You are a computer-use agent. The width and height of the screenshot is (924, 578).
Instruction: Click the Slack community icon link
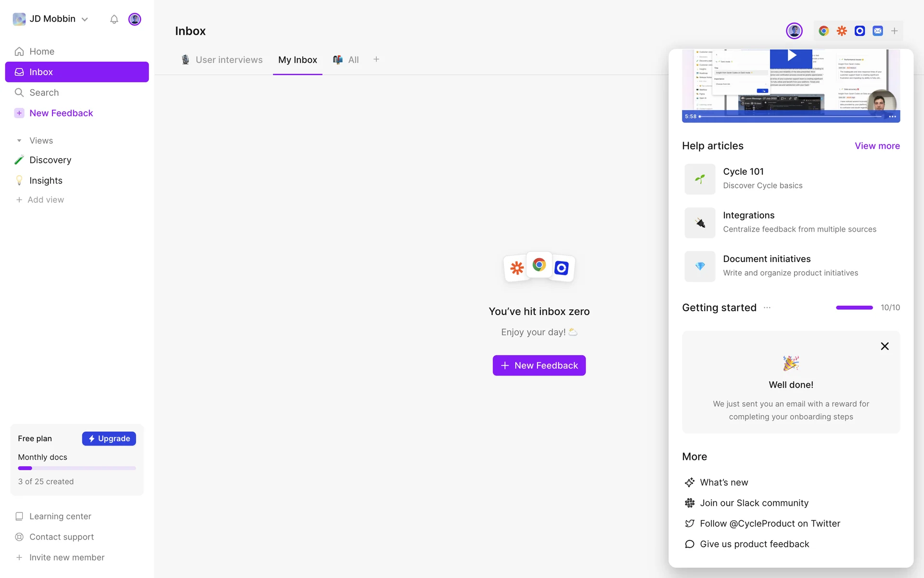pos(690,503)
